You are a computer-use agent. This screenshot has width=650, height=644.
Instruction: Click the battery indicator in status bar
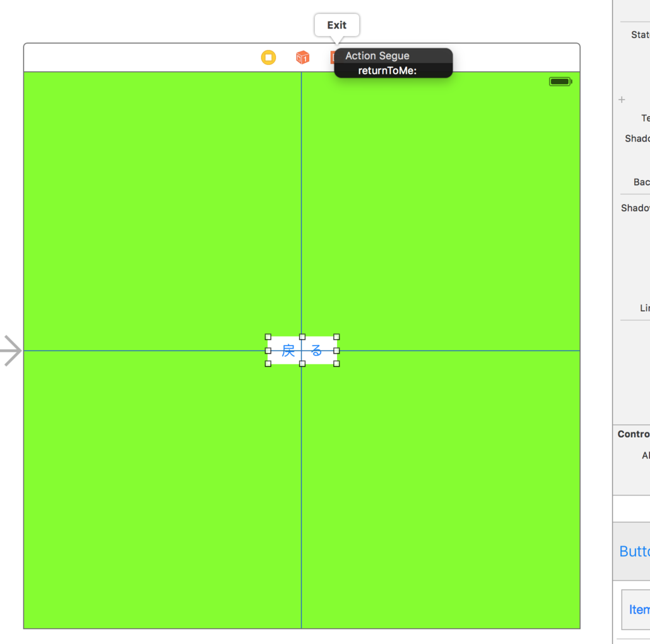[x=560, y=82]
